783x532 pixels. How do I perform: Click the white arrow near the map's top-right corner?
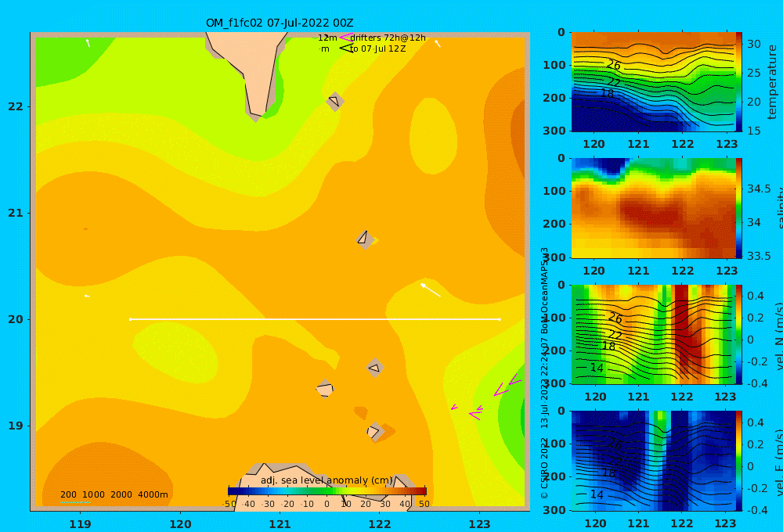438,44
